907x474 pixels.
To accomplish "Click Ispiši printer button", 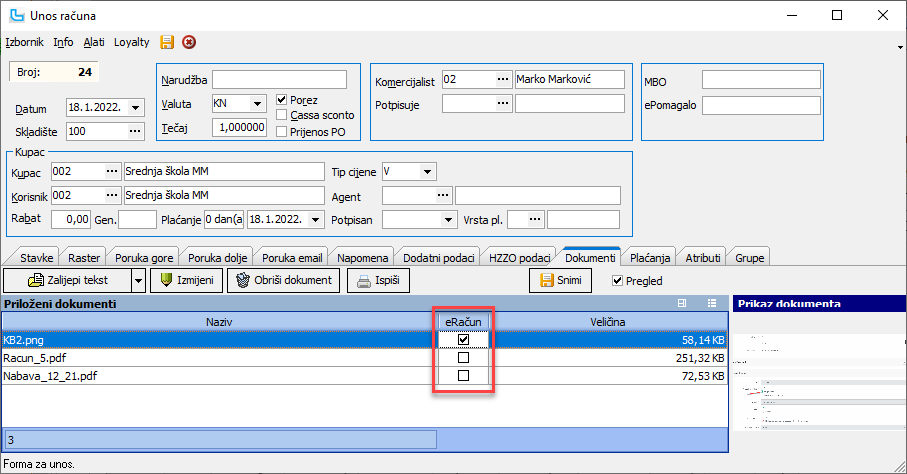I will point(378,280).
